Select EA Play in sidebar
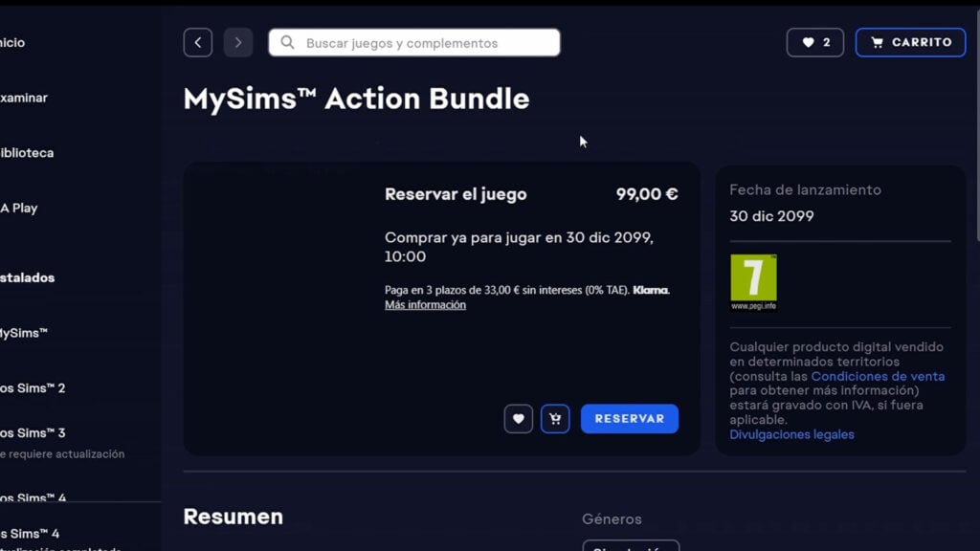This screenshot has width=980, height=551. [19, 208]
